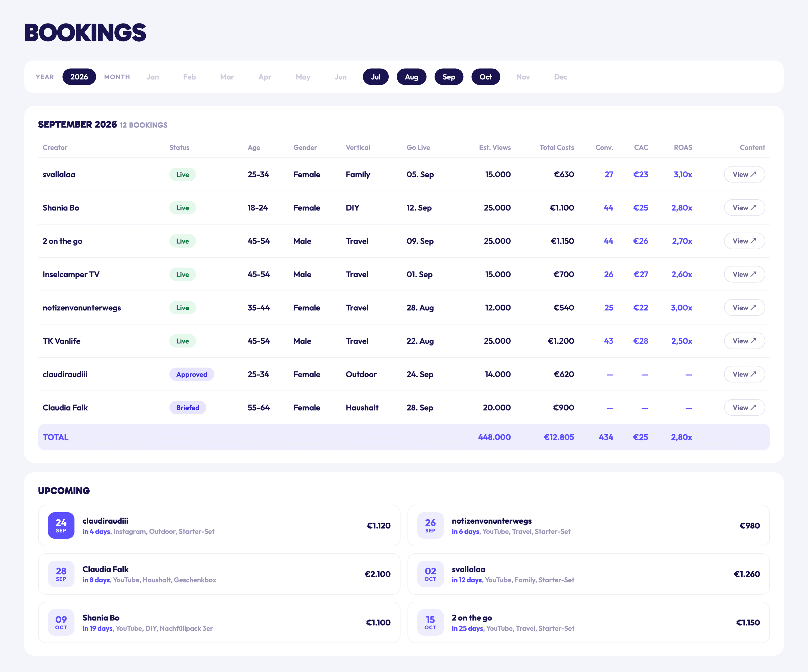Enable the May month filter
Viewport: 808px width, 672px height.
303,77
